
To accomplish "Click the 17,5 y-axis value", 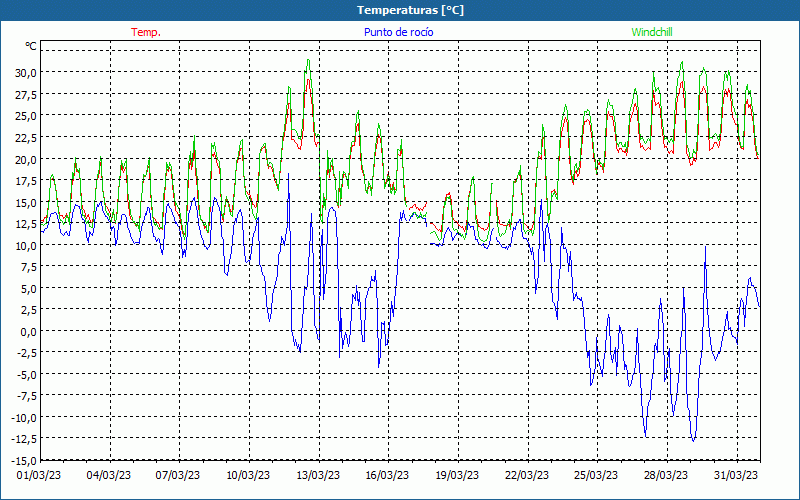I will coord(26,181).
